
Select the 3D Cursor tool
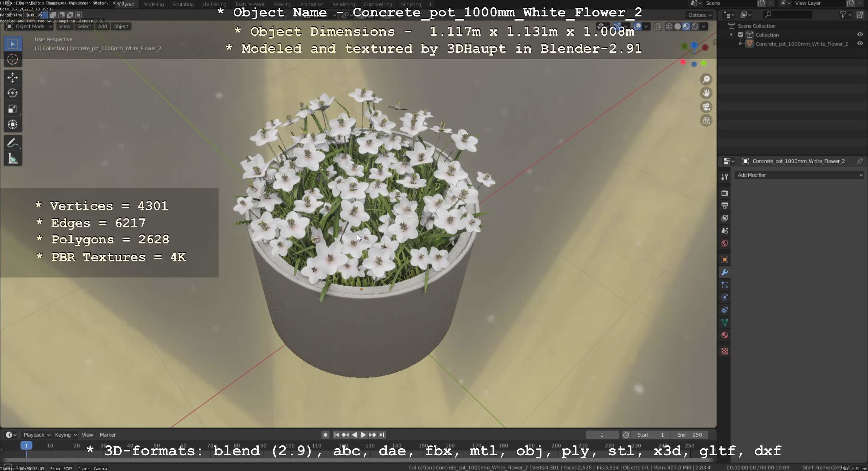(x=13, y=60)
